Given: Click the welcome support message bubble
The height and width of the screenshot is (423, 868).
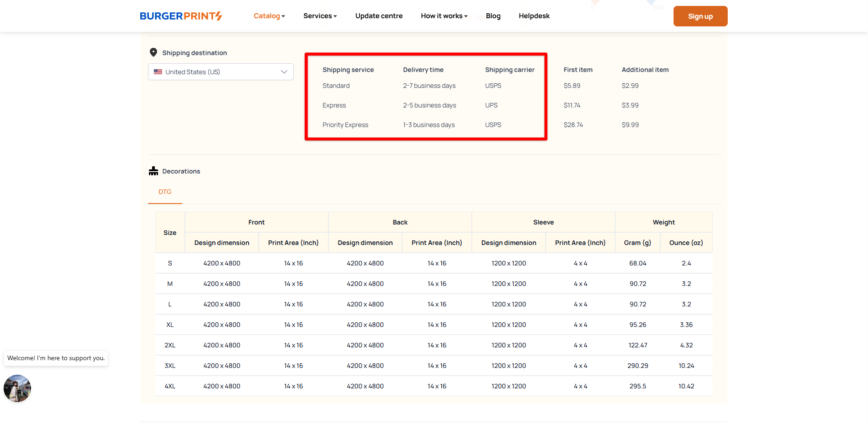Looking at the screenshot, I should (x=56, y=358).
